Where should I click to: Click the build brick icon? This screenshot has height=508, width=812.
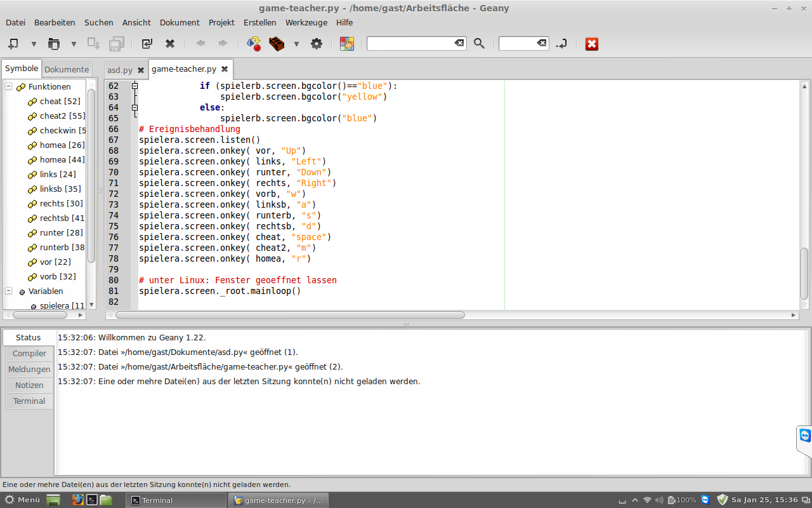[277, 44]
